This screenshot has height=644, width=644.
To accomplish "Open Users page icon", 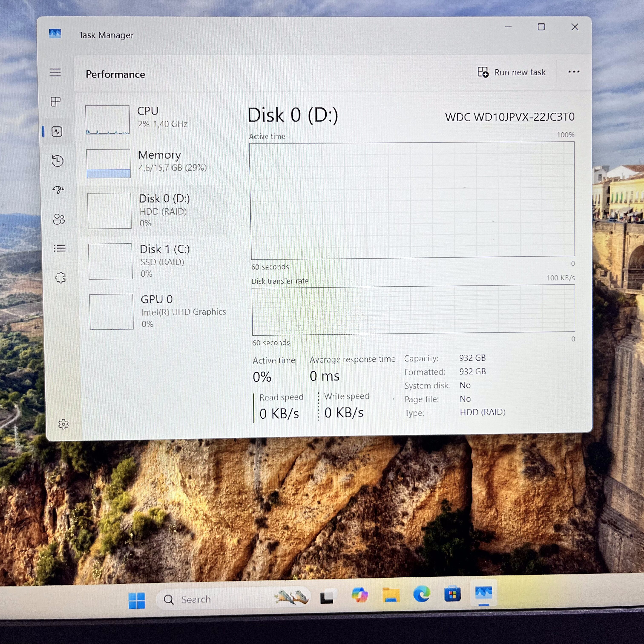I will pos(59,219).
